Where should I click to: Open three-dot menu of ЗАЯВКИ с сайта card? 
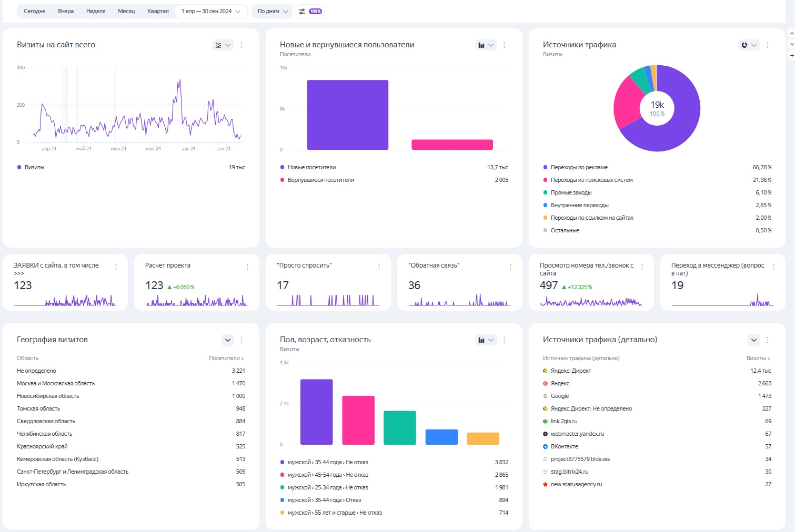pos(116,267)
